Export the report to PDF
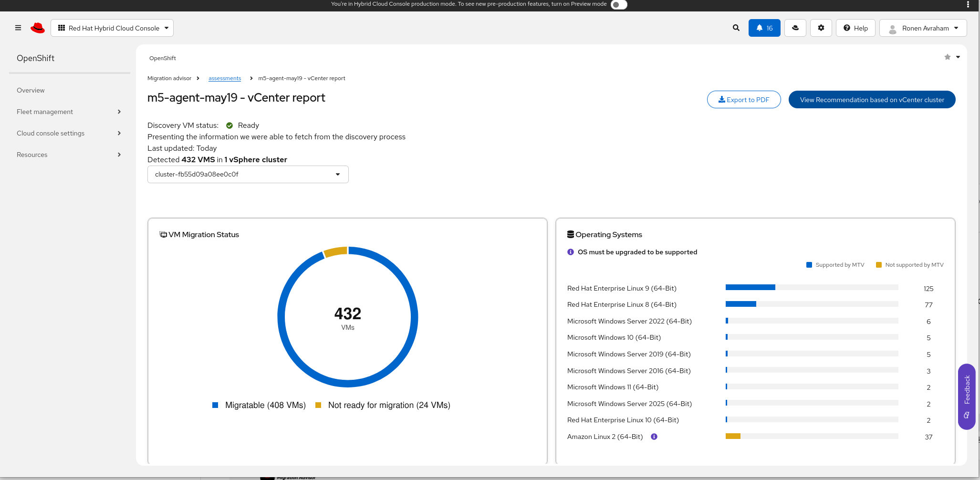The width and height of the screenshot is (980, 480). click(x=744, y=99)
